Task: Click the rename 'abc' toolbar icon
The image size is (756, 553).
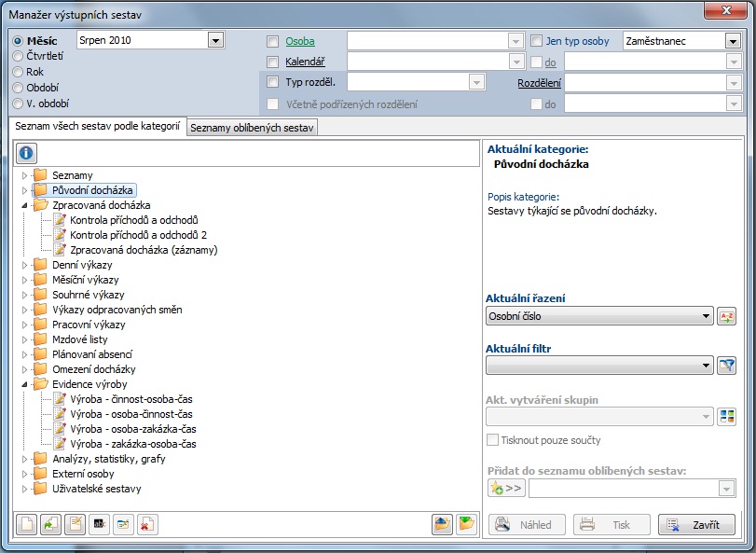Action: tap(100, 524)
